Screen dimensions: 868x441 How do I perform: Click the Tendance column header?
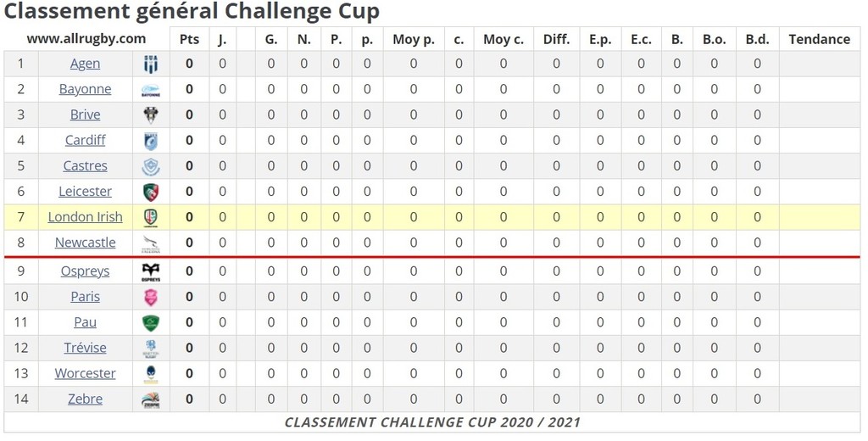coord(820,39)
